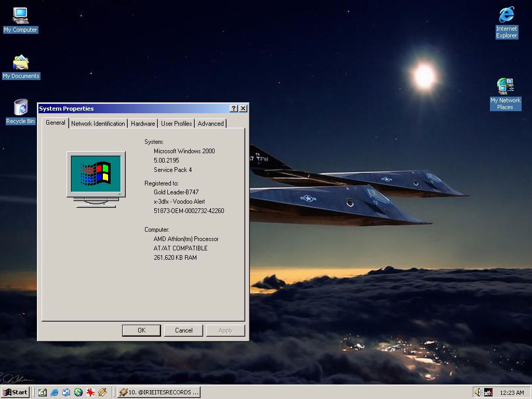532x399 pixels.
Task: Click the Recycle Bin icon
Action: tap(21, 108)
